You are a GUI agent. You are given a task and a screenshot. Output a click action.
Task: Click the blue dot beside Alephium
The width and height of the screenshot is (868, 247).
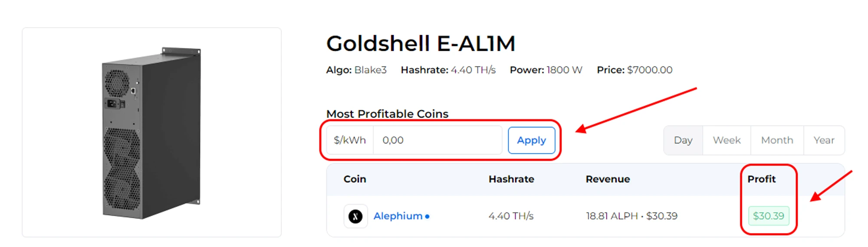coord(427,217)
